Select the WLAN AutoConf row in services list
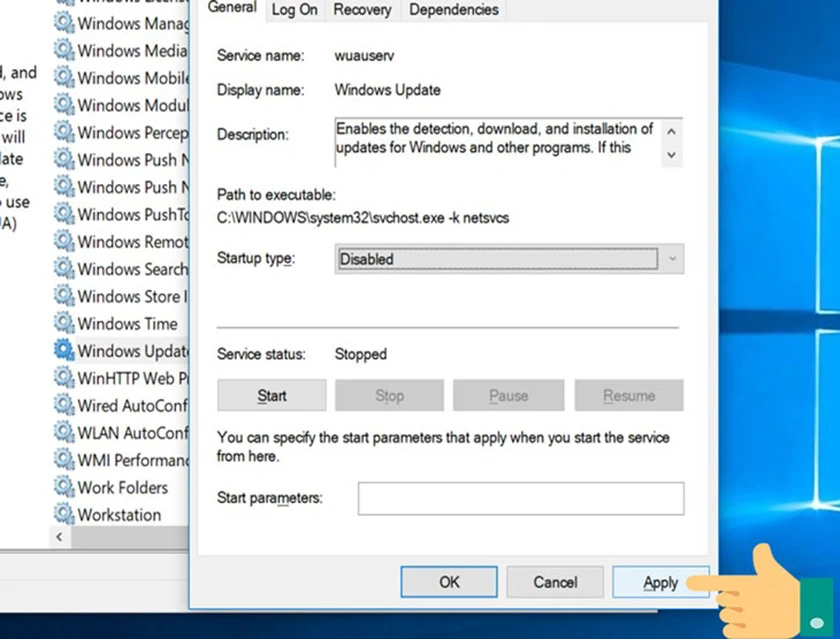Viewport: 840px width, 639px height. coord(121,433)
